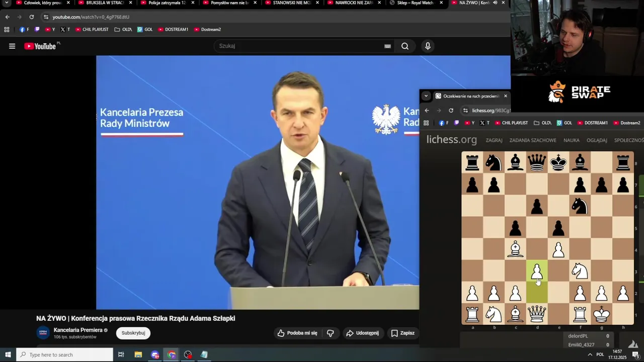Open the ZAGRAJ menu on lichess

tap(494, 140)
